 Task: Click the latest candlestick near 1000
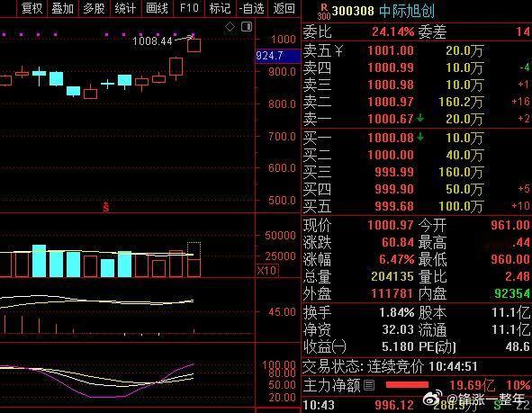(194, 45)
